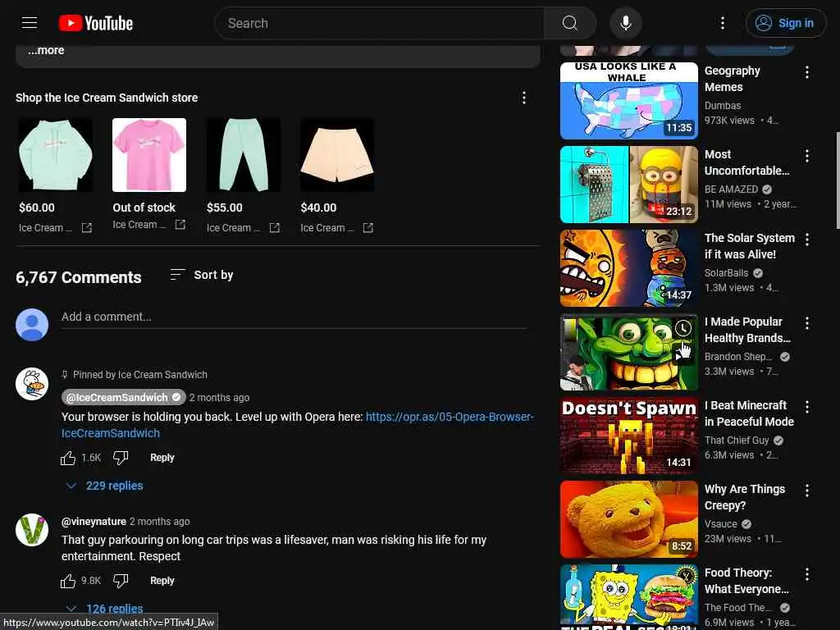Open the hamburger guide menu

(30, 23)
